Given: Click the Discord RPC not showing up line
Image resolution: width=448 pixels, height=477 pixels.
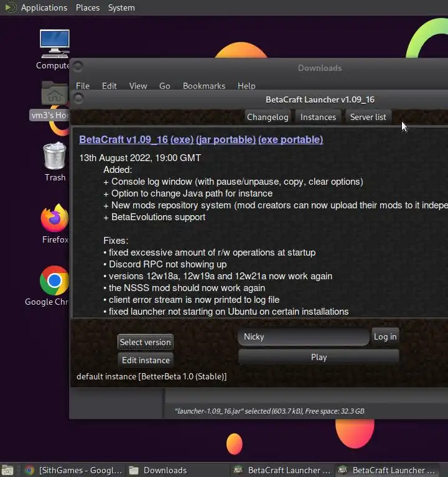Looking at the screenshot, I should [165, 264].
